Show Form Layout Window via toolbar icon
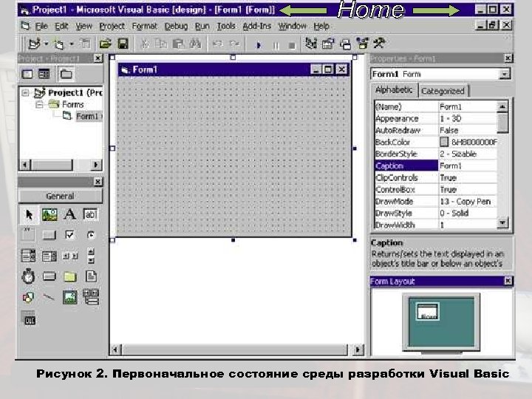The width and height of the screenshot is (532, 399). coord(345,44)
